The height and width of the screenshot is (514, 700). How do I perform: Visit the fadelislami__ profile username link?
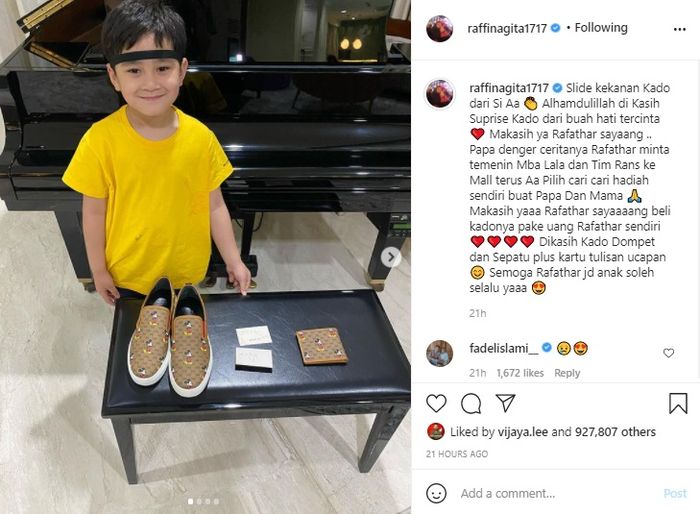click(504, 348)
